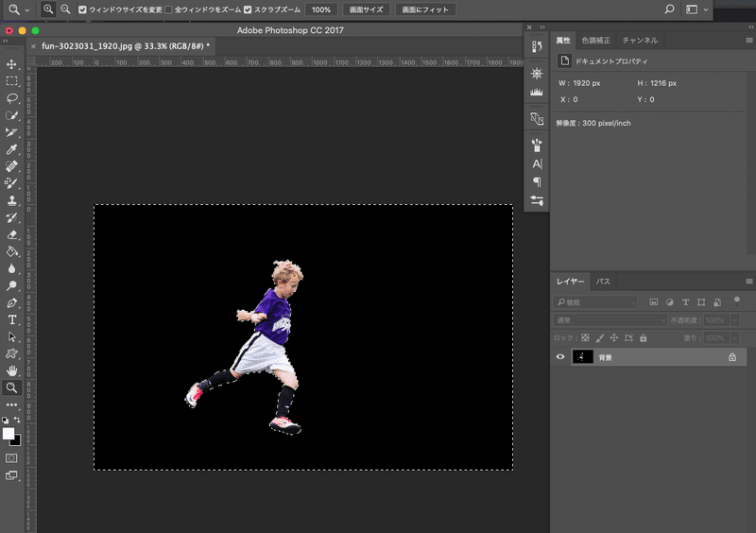Viewport: 756px width, 533px height.
Task: Switch to the レイヤー tab
Action: [571, 282]
